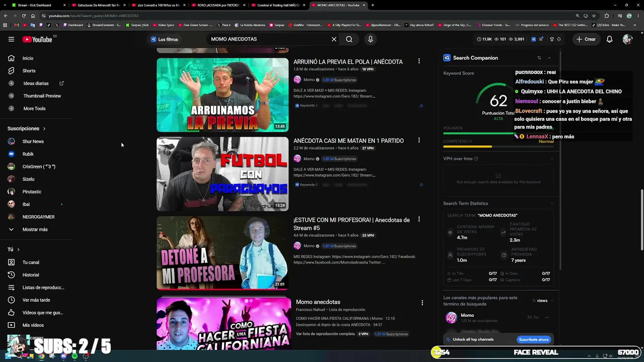Reload the page in the browser
Viewport: 644px width, 362px height.
coord(24,16)
